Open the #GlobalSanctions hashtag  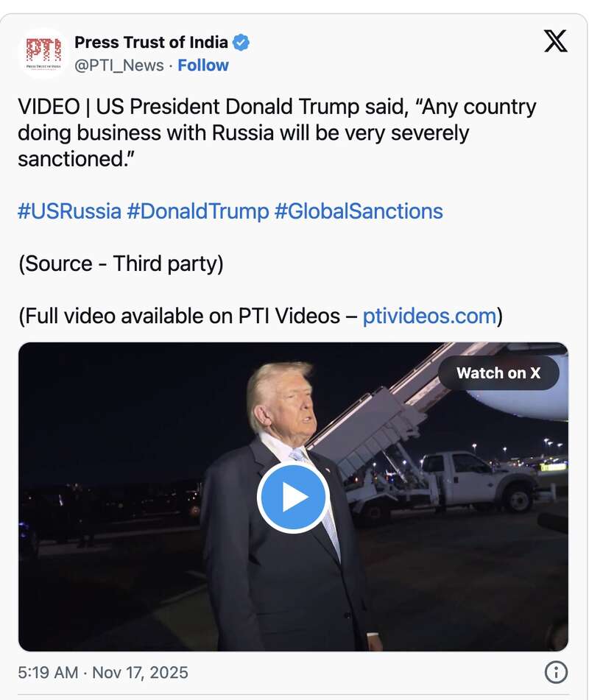pos(359,212)
